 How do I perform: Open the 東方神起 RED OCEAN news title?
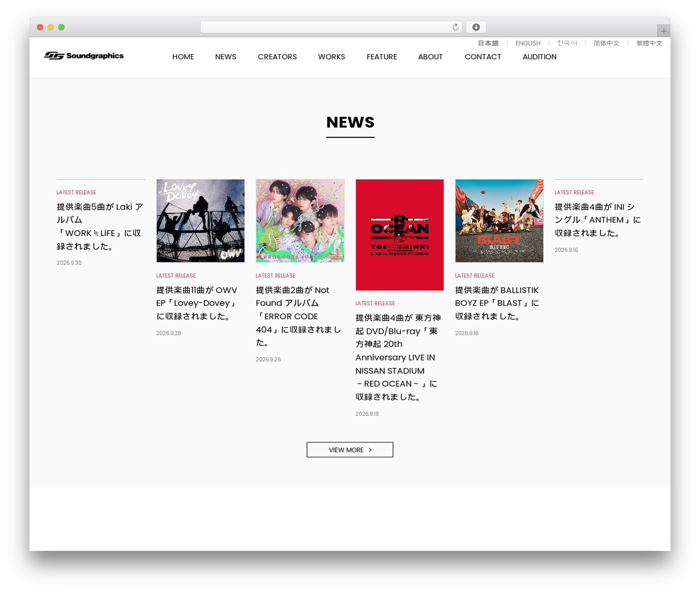[398, 357]
